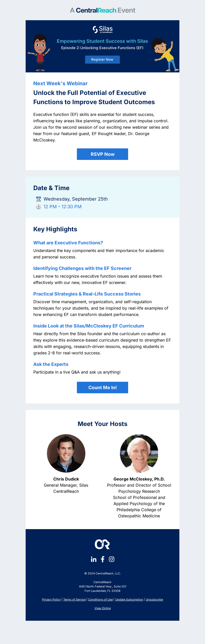The height and width of the screenshot is (644, 205).
Task: Click the Unsubscribe link
Action: 154,599
